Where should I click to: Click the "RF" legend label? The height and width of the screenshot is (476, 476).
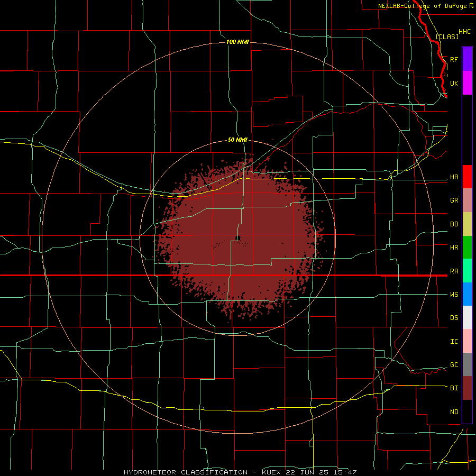(454, 59)
